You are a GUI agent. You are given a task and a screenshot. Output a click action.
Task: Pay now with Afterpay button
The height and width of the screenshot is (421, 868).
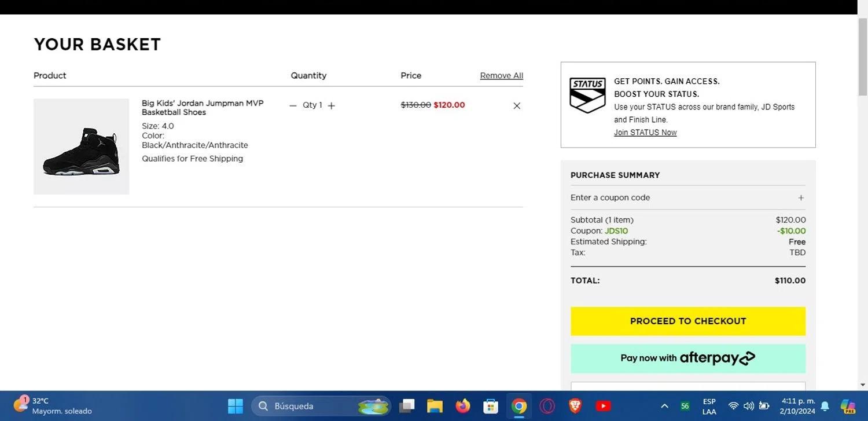[688, 358]
